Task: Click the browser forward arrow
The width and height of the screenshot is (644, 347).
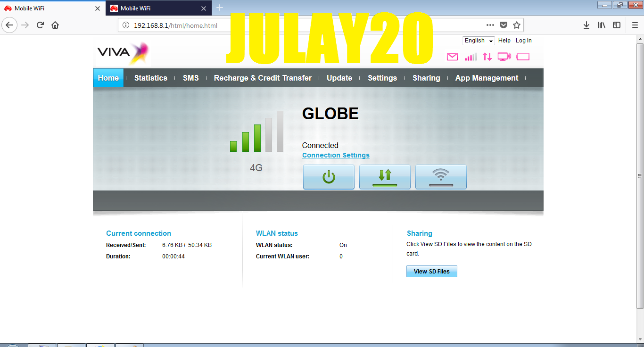Action: click(x=25, y=25)
